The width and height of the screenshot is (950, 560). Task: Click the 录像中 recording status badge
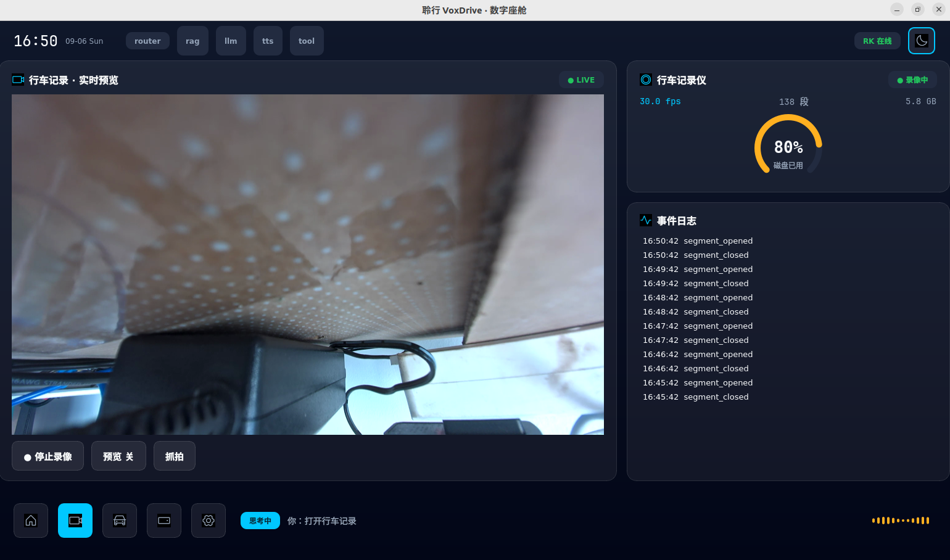912,80
